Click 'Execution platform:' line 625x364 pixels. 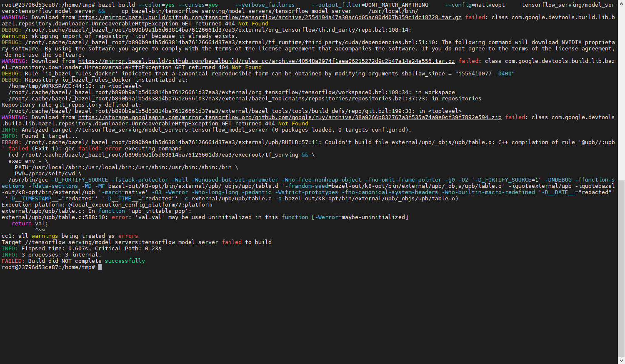click(x=107, y=205)
